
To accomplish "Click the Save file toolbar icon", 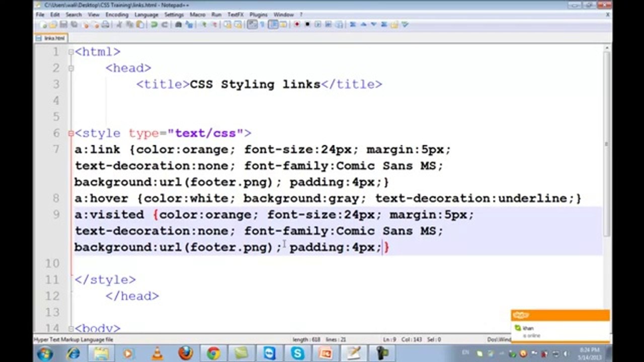I will pyautogui.click(x=63, y=25).
